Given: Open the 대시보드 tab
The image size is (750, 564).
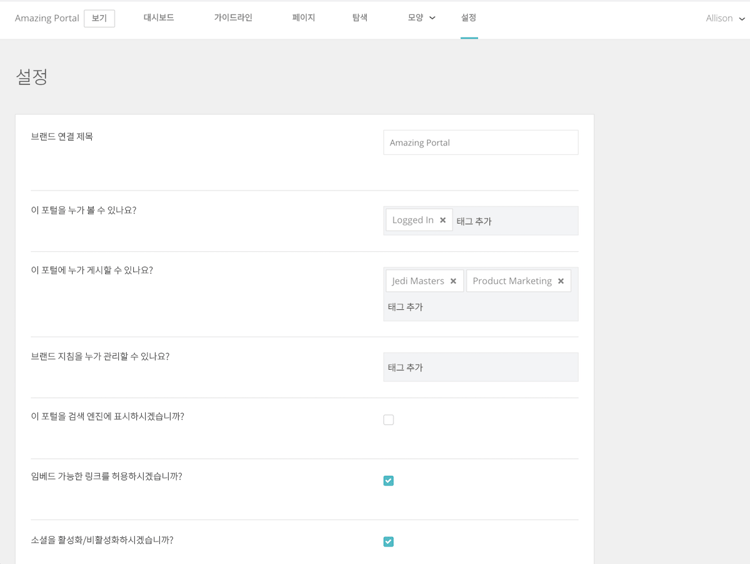Looking at the screenshot, I should (x=159, y=18).
